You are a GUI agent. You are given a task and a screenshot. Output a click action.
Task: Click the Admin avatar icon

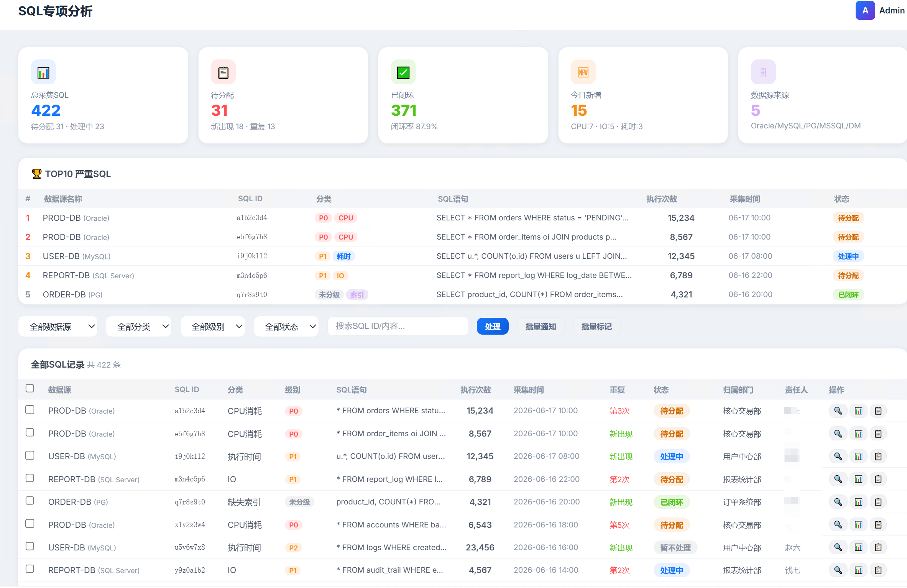865,10
